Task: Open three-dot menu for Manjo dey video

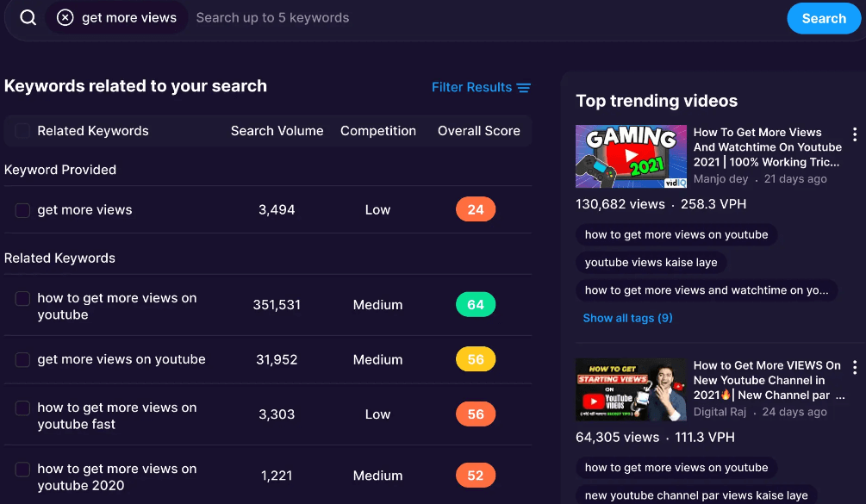Action: 854,134
